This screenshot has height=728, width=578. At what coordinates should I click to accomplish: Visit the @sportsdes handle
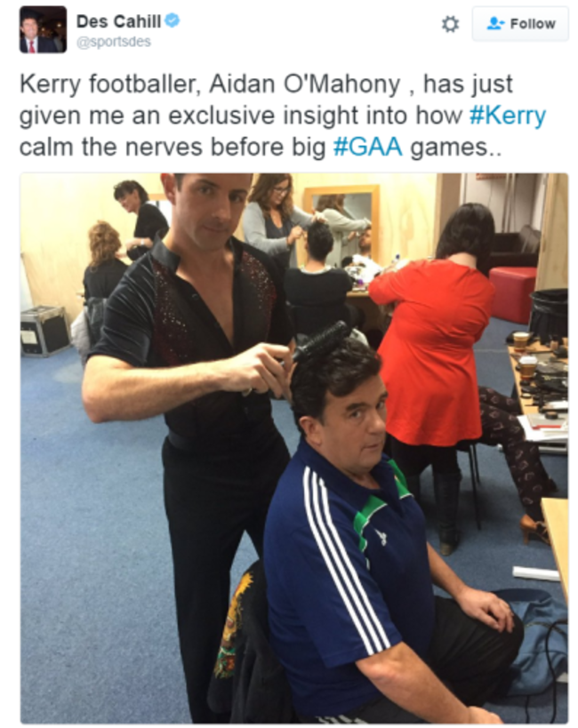113,42
